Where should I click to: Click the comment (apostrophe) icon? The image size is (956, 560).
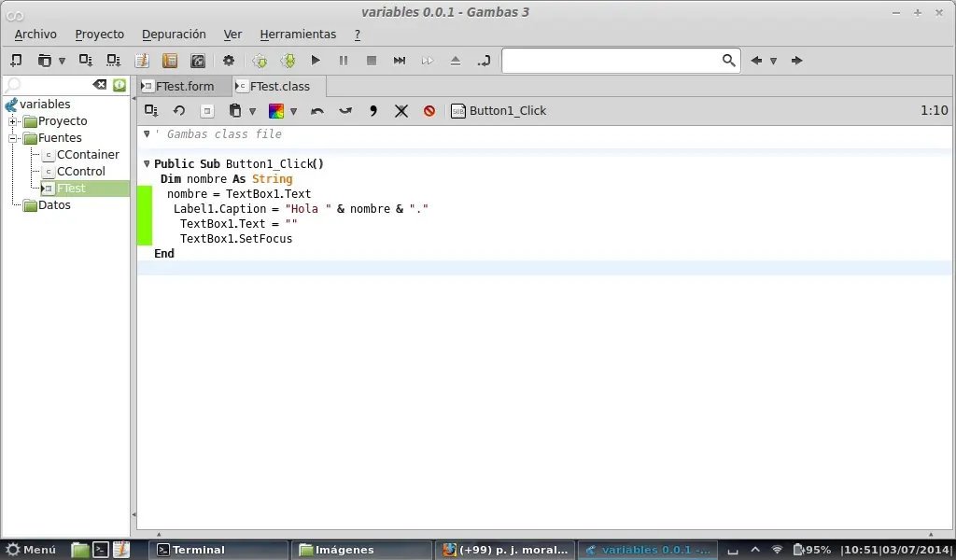[x=373, y=111]
